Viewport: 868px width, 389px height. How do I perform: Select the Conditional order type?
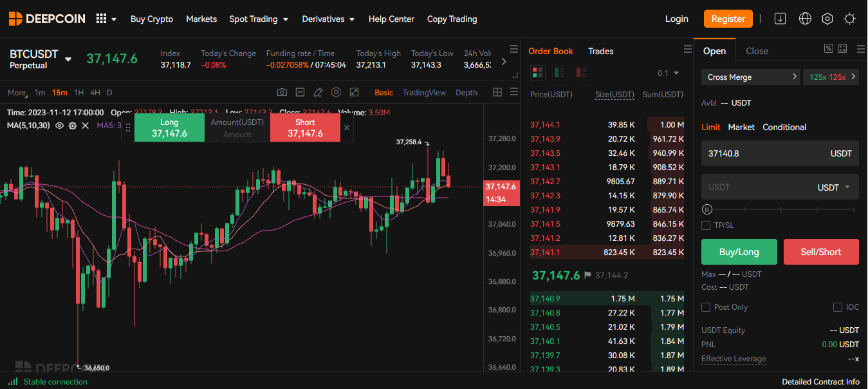(784, 127)
